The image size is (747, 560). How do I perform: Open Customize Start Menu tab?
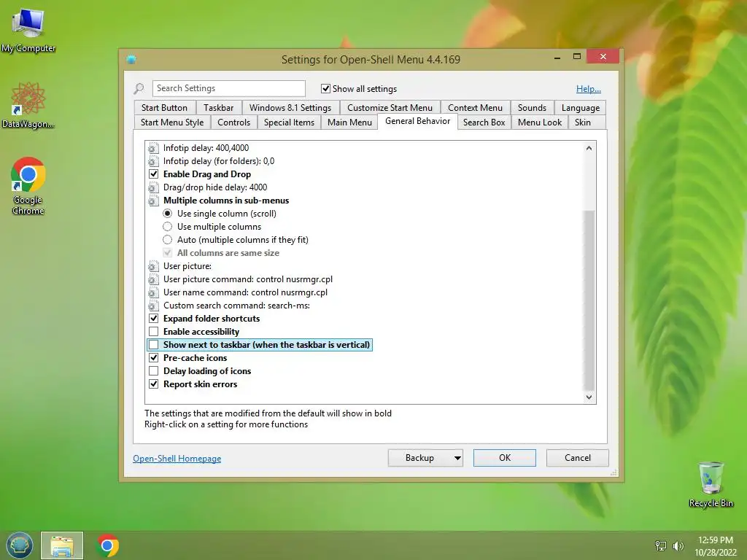[390, 108]
